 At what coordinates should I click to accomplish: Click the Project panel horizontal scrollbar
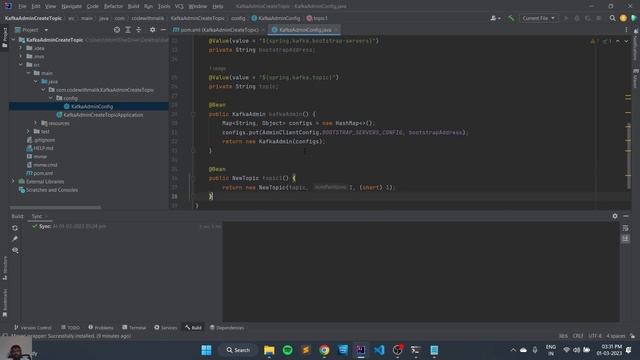55,208
